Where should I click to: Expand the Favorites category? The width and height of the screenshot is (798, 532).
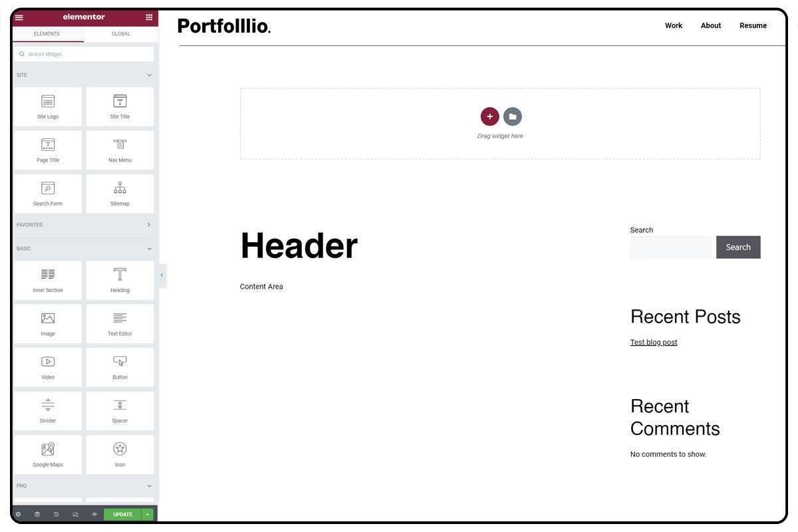(84, 225)
